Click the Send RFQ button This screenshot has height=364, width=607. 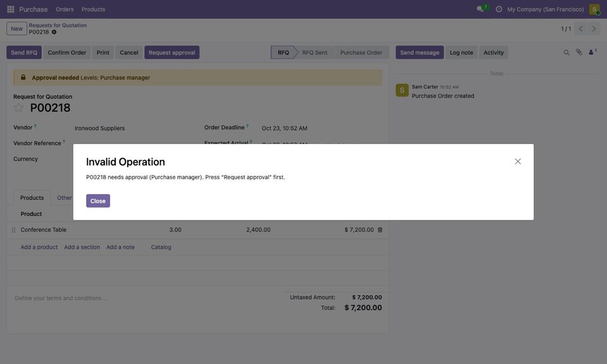[24, 52]
